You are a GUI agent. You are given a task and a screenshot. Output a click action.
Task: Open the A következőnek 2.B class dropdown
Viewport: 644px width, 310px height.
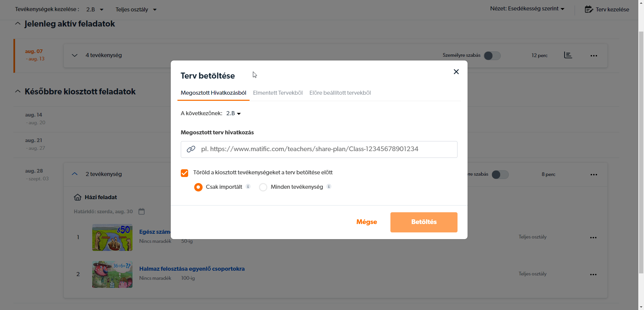click(233, 114)
